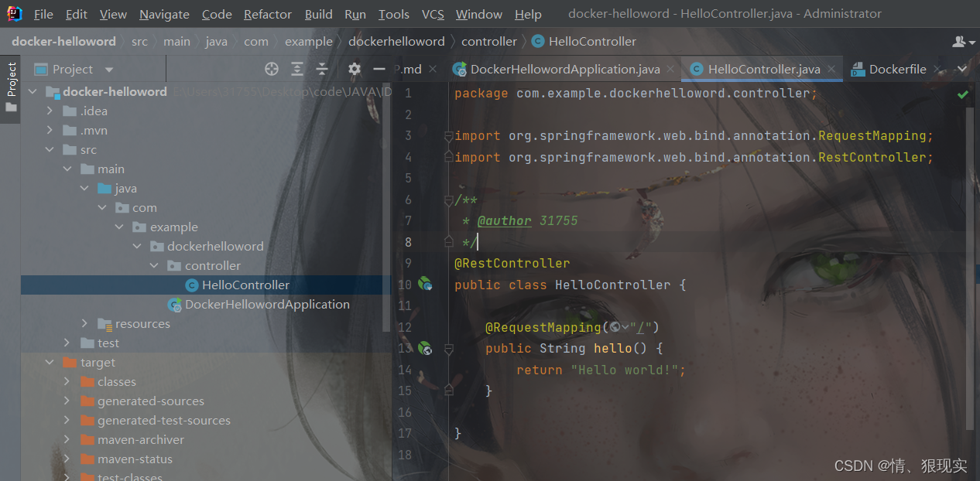Image resolution: width=980 pixels, height=481 pixels.
Task: Hide the Project panel with the minus icon
Action: 379,70
